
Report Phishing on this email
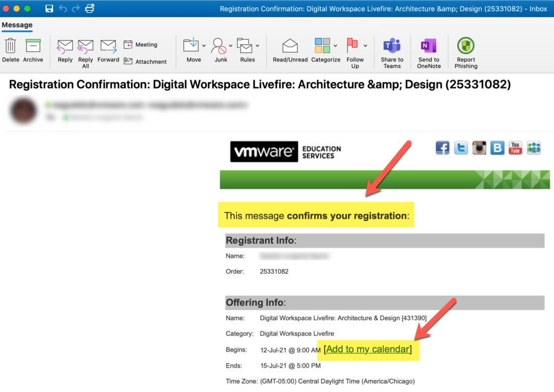tap(466, 53)
